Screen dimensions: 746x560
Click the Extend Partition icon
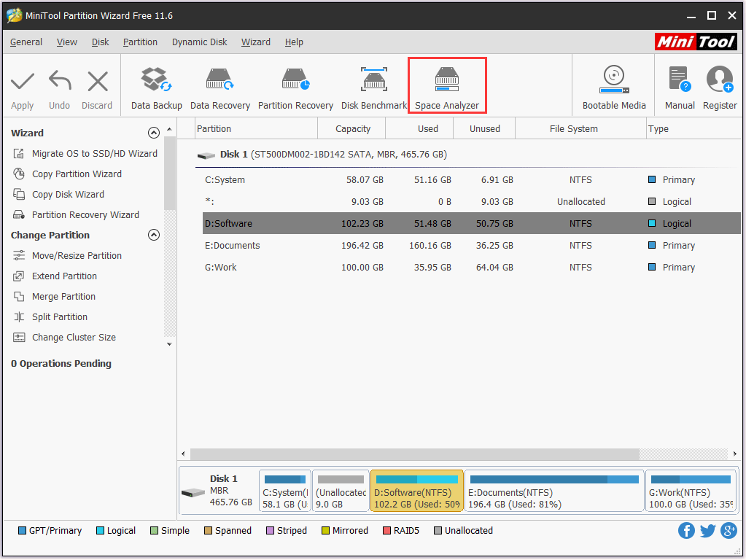pos(19,276)
